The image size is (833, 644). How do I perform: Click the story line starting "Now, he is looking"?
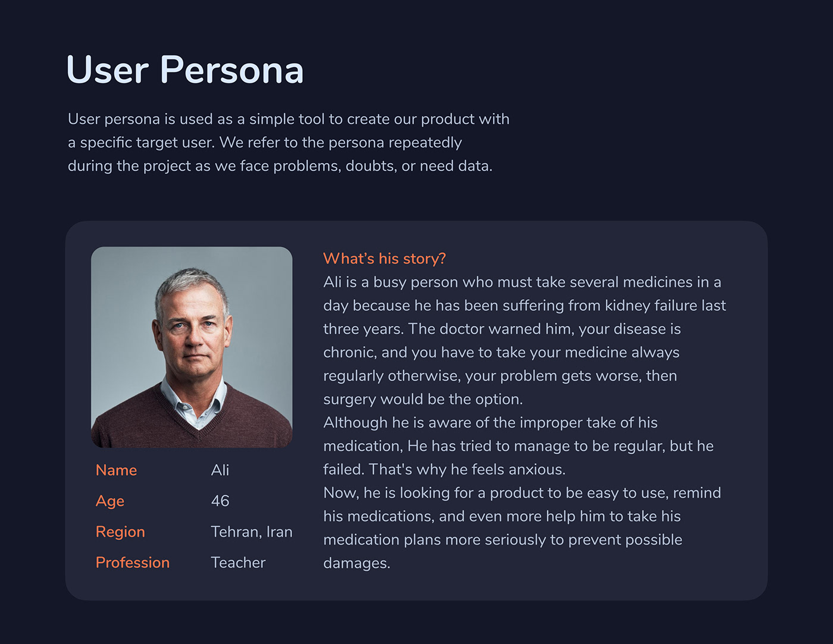pos(522,493)
